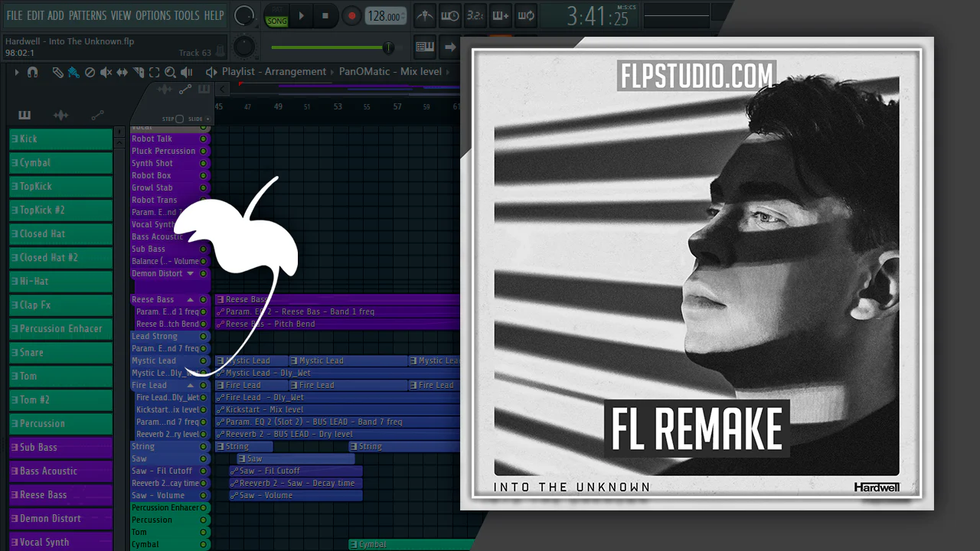Select the Playback scrub tool

[x=187, y=72]
